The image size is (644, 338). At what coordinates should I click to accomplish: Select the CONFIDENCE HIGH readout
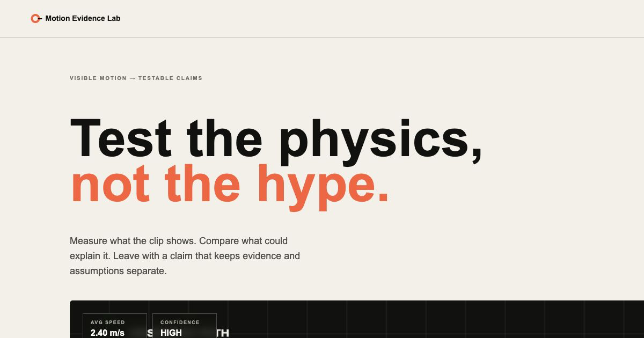[x=185, y=326]
